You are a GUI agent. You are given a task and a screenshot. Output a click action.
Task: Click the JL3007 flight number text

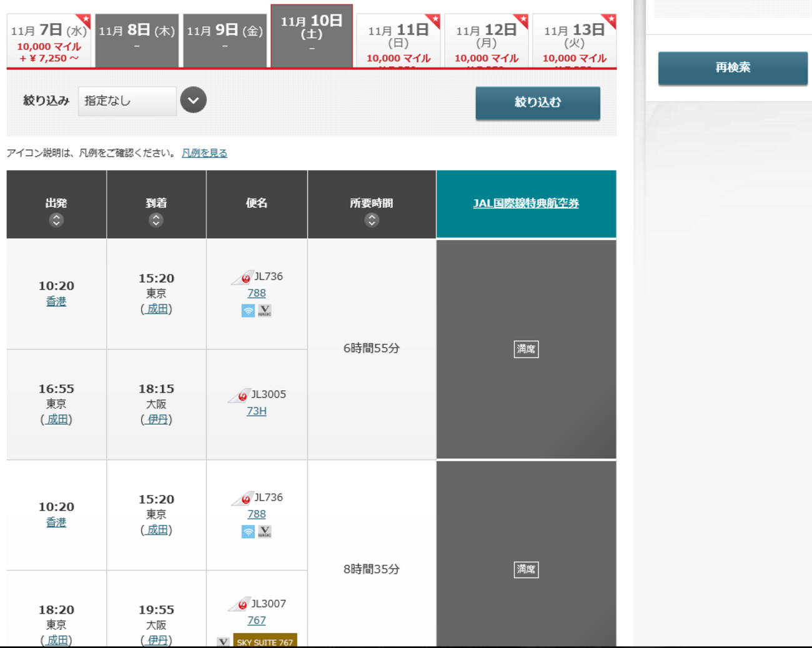point(269,604)
